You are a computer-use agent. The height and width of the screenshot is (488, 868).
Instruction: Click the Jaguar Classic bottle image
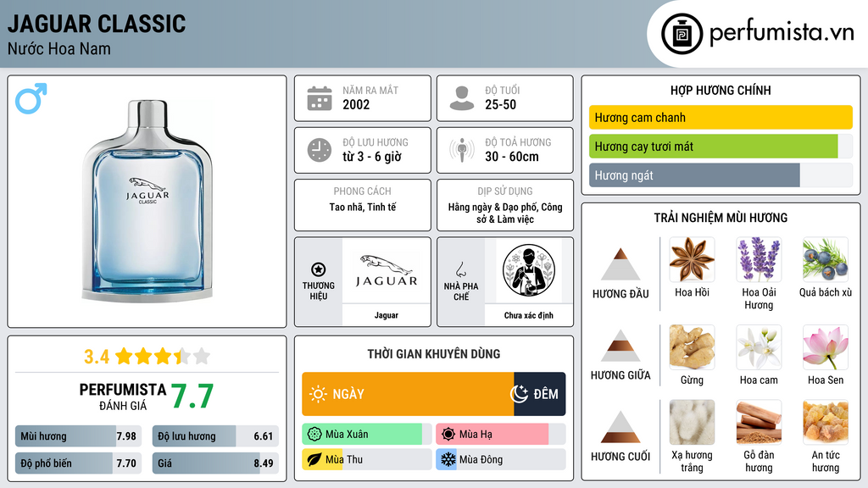[147, 201]
